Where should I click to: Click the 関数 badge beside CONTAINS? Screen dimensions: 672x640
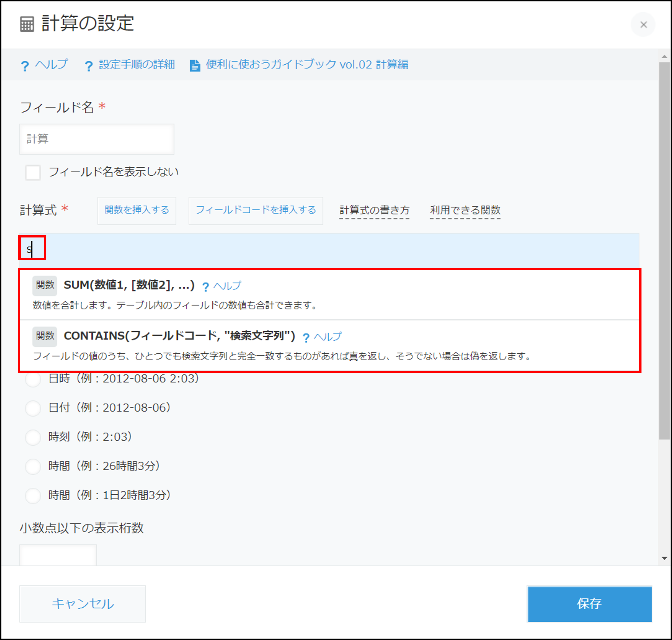click(44, 336)
